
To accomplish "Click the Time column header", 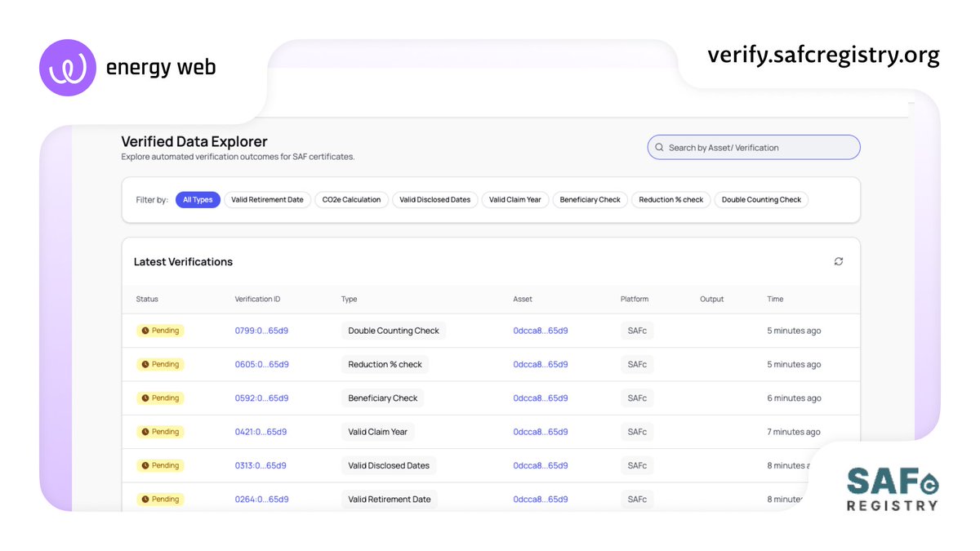I will [x=775, y=299].
